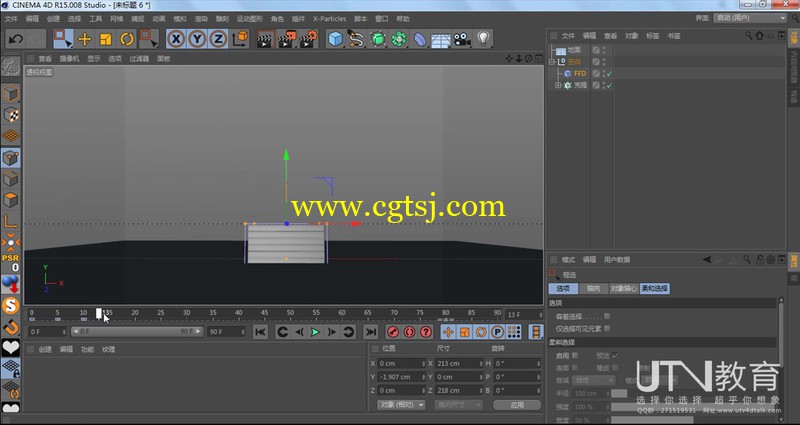Open the 过滤器 viewport menu
Viewport: 800px width, 425px height.
coord(139,59)
